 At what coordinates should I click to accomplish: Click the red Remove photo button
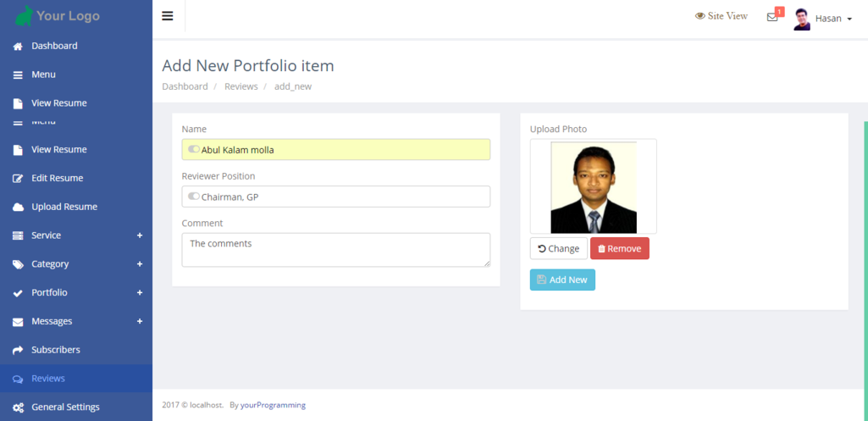619,249
